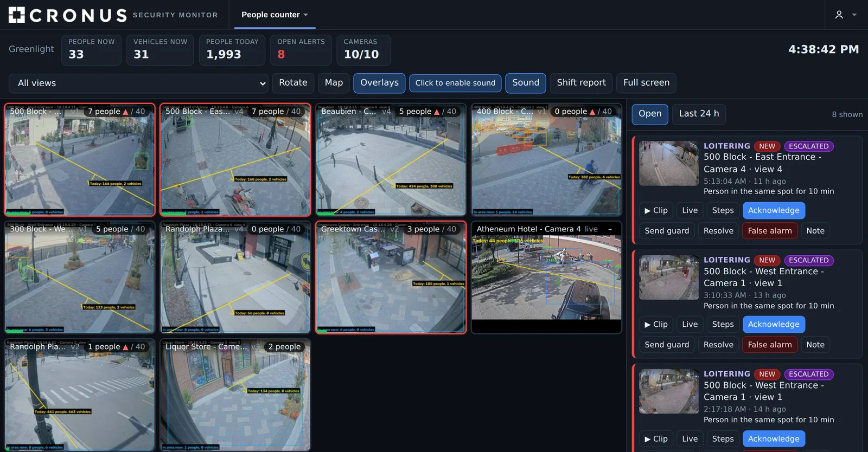Click the warning triangle on the 400 Block tile
Screen dimensions: 868x452
[x=592, y=112]
